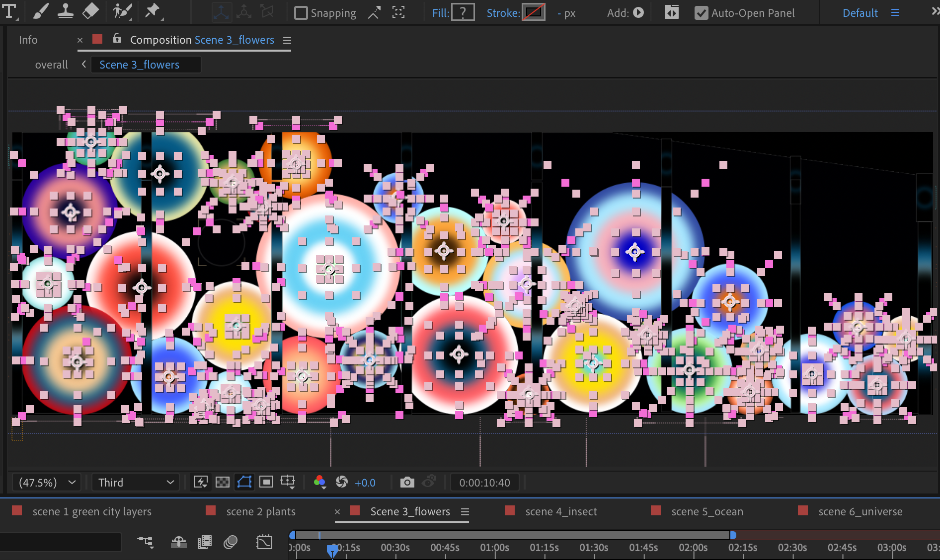The width and height of the screenshot is (940, 560).
Task: Toggle mask and shape path visibility
Action: 244,482
